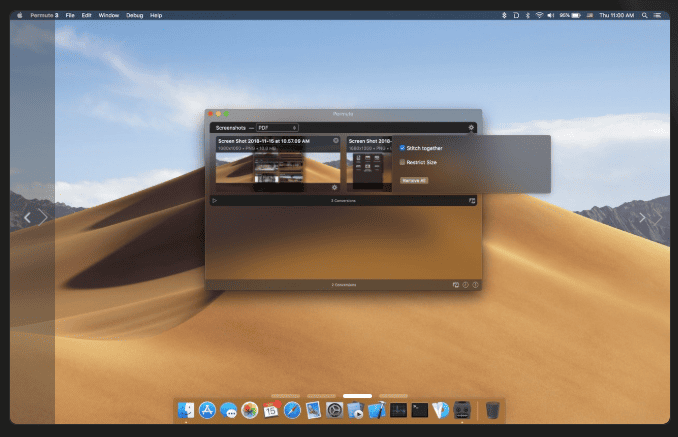Uncheck the Stitch together checkbox

(402, 148)
